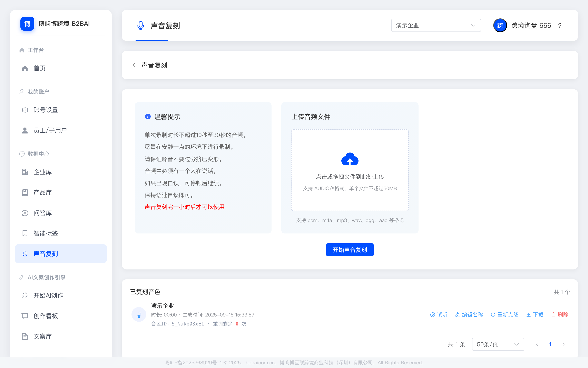The height and width of the screenshot is (368, 588).
Task: Click the microphone icon beside sidebar 声音复刻
Action: point(25,254)
